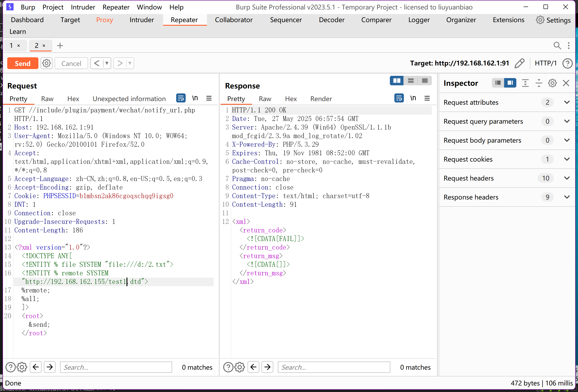This screenshot has width=578, height=392.
Task: Expand Request cookies section
Action: (x=566, y=159)
